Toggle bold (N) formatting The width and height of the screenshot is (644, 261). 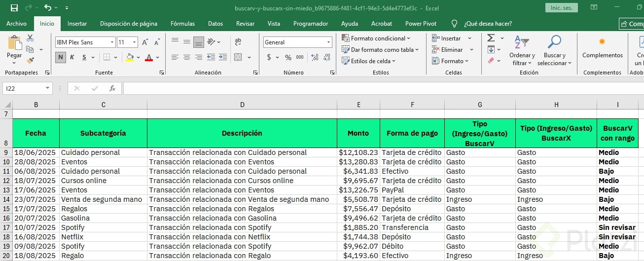click(61, 57)
